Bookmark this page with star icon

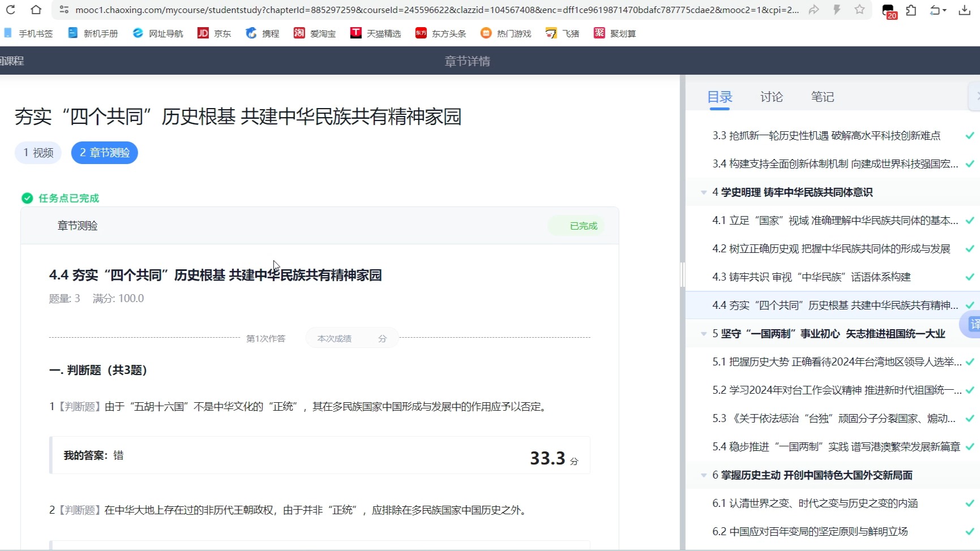(859, 10)
